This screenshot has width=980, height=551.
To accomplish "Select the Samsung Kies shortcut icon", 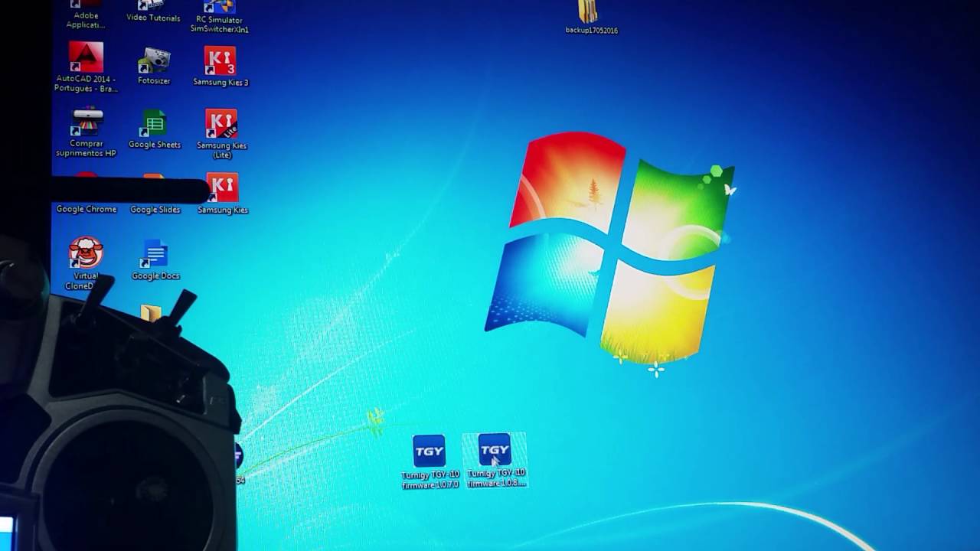I will coord(223,188).
